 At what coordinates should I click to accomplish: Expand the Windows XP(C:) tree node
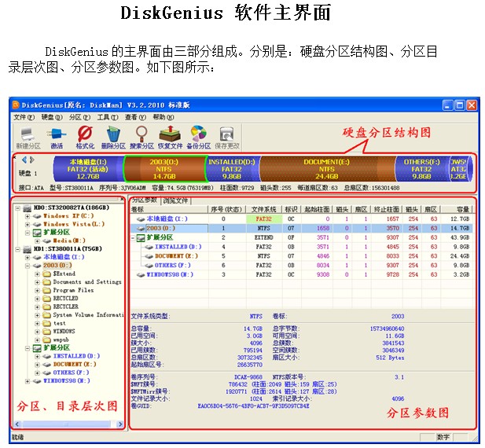pos(28,216)
